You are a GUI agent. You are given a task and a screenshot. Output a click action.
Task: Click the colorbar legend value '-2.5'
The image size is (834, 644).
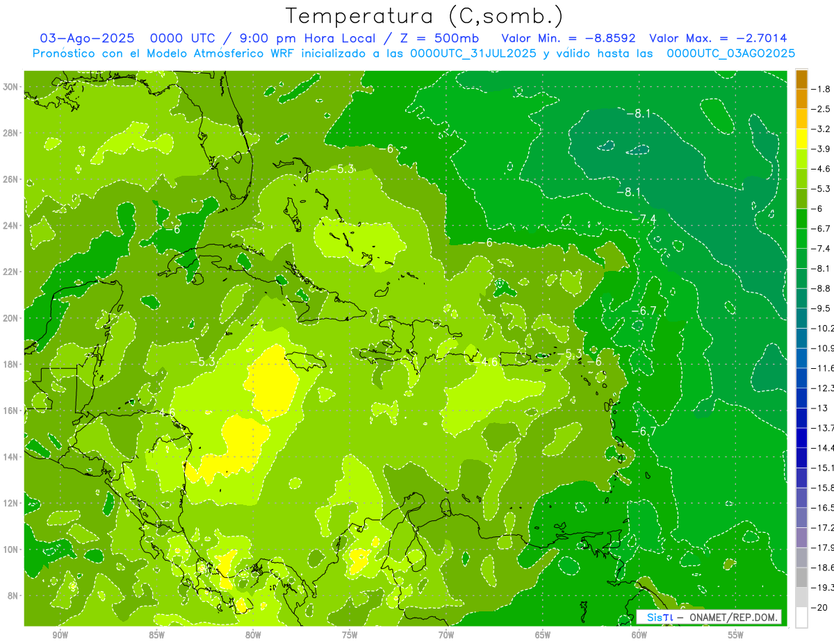click(822, 109)
